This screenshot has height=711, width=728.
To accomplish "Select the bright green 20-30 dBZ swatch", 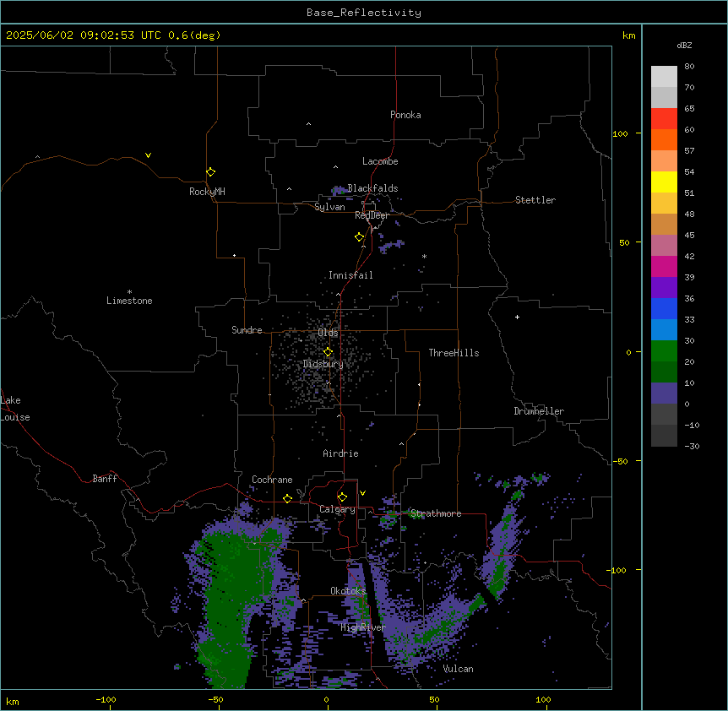I will pyautogui.click(x=664, y=351).
